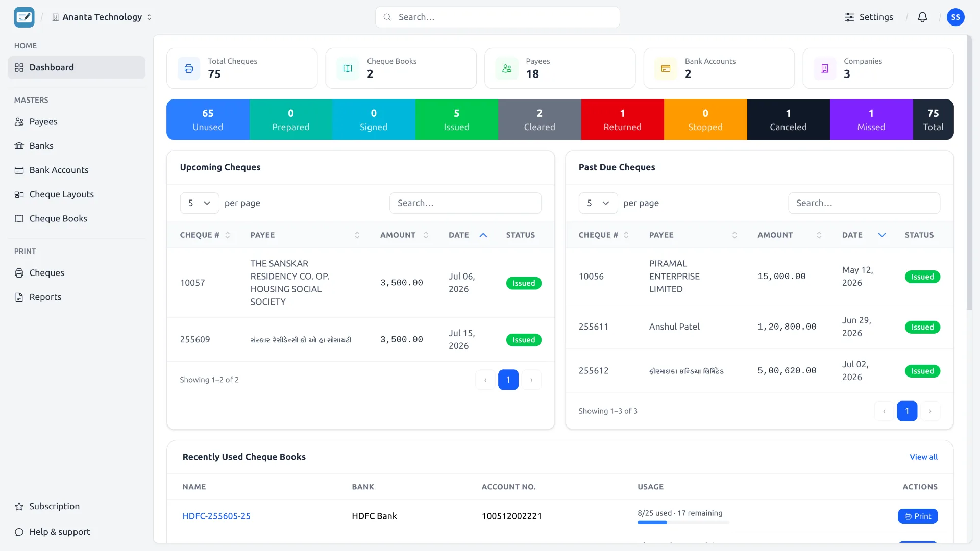Sort Upcoming Cheques by Amount column
Screen dimensions: 980x551
click(426, 235)
